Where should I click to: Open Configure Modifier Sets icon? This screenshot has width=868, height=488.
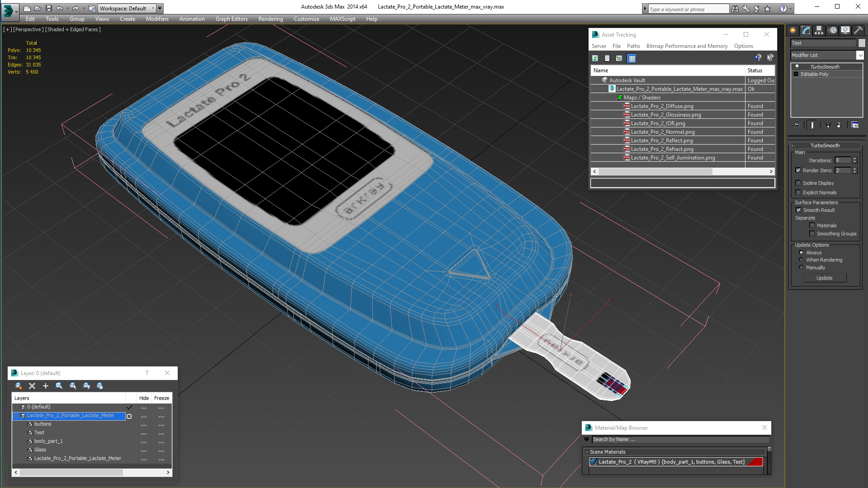[855, 125]
